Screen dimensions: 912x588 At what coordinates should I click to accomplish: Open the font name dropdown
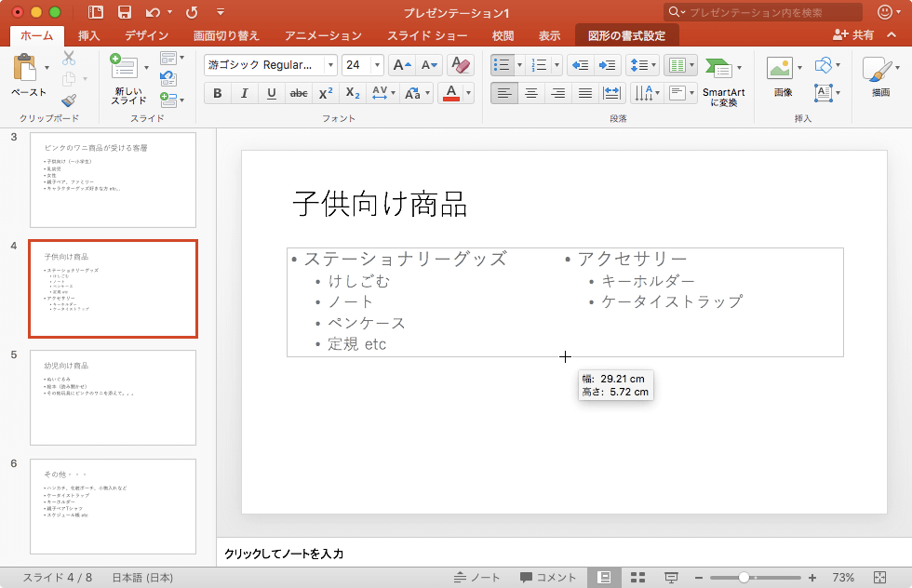[x=330, y=65]
